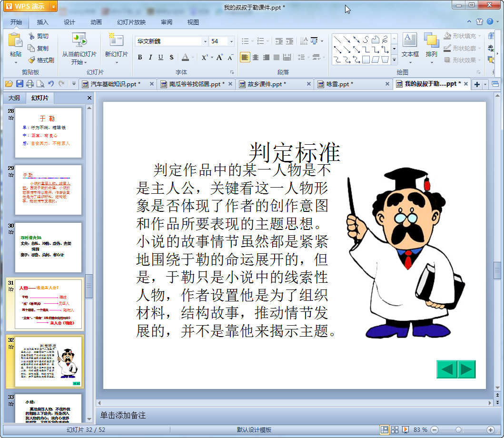
Task: Click Shape Fill (形状填充)
Action: (x=462, y=36)
